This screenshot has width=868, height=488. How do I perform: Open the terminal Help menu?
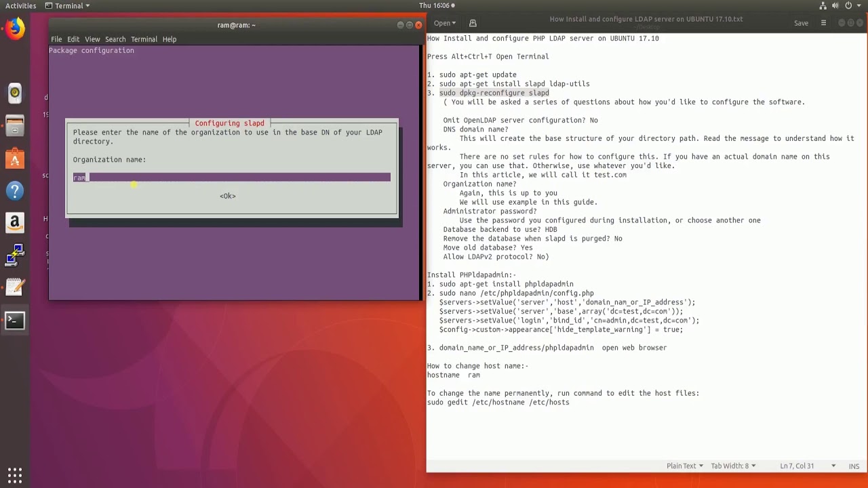tap(170, 39)
